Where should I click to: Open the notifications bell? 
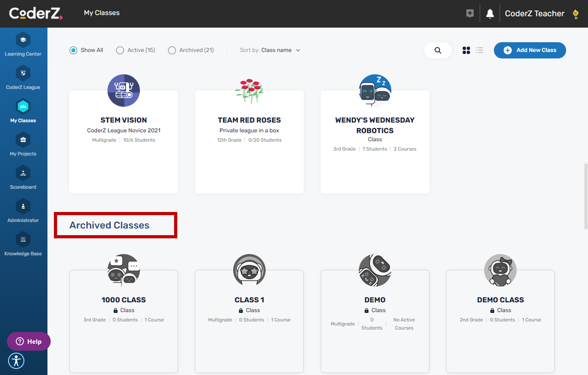(490, 13)
